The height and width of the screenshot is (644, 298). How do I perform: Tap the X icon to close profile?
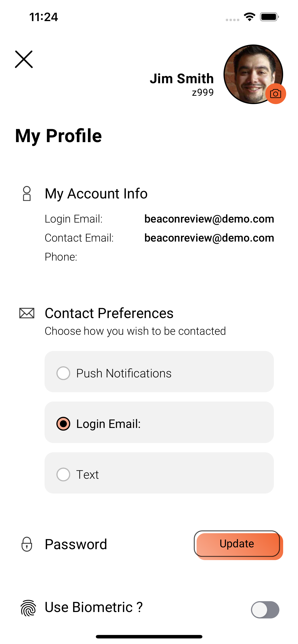24,59
